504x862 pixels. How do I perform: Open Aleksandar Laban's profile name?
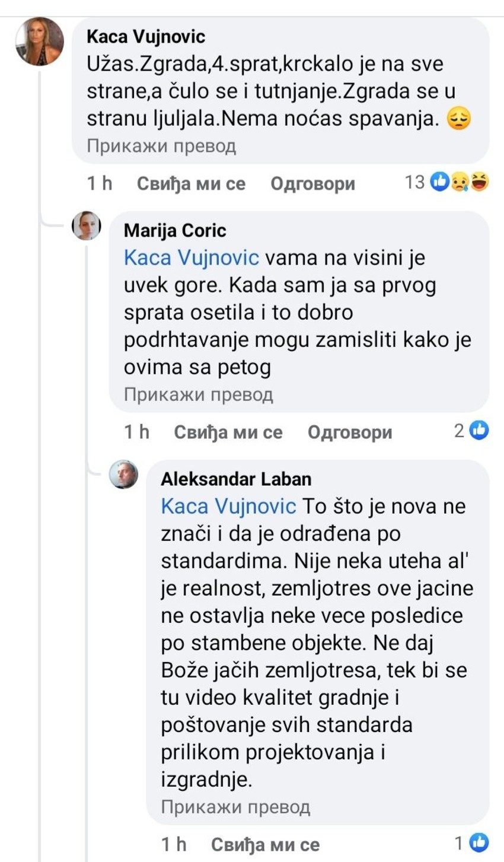(x=236, y=479)
